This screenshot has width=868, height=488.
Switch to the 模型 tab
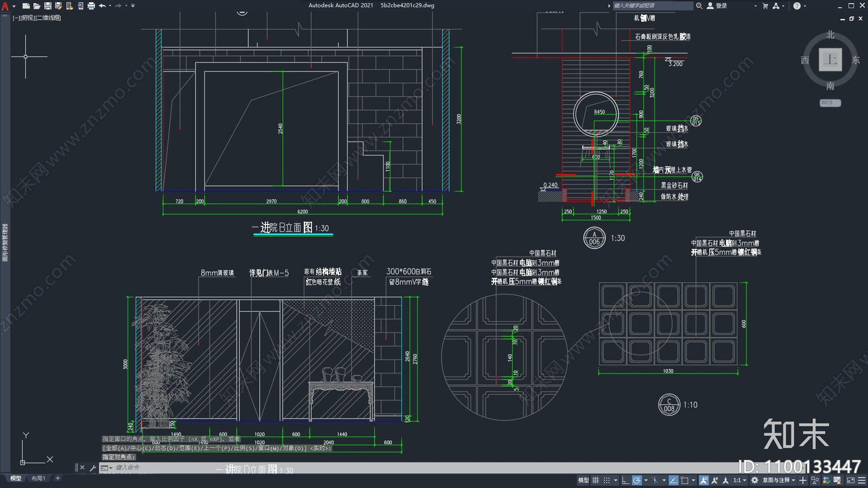16,478
